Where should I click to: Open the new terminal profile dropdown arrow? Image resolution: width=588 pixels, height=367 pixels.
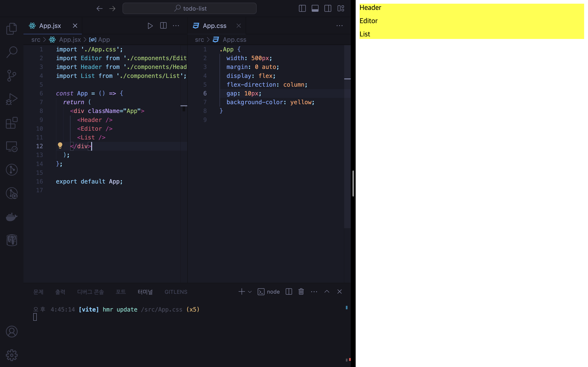[250, 292]
